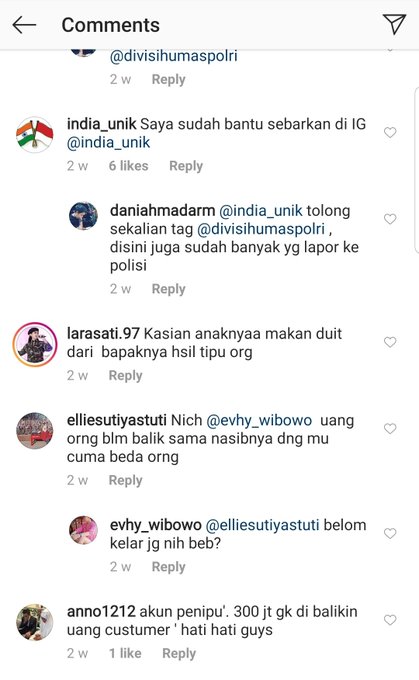Tap heart beside anno1212's comment
The image size is (419, 680).
point(390,620)
